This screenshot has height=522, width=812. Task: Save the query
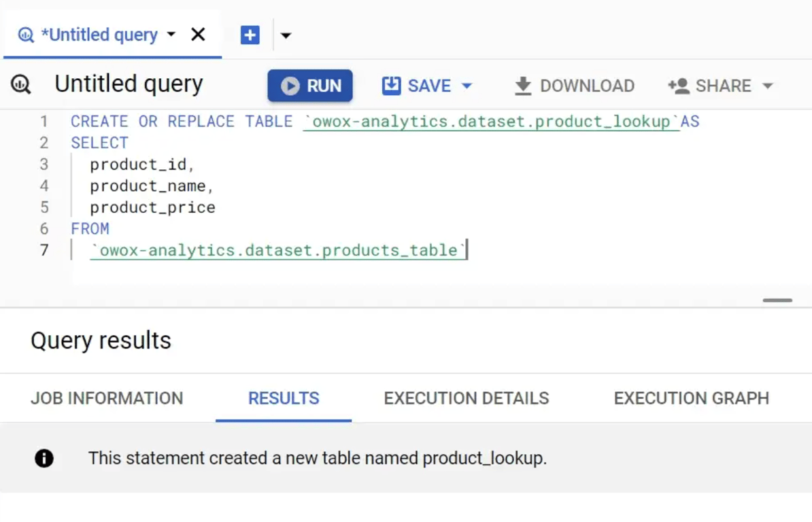click(x=416, y=86)
